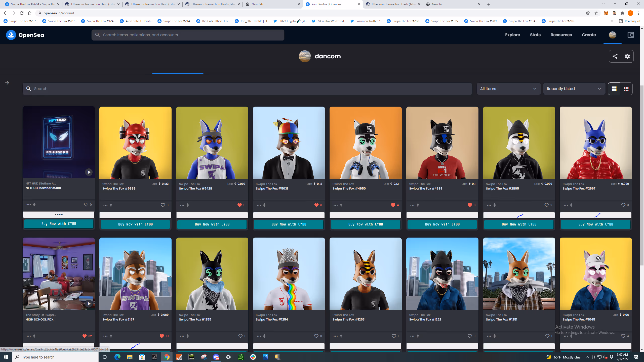The width and height of the screenshot is (644, 362).
Task: Switch to large grid view
Action: click(x=614, y=89)
